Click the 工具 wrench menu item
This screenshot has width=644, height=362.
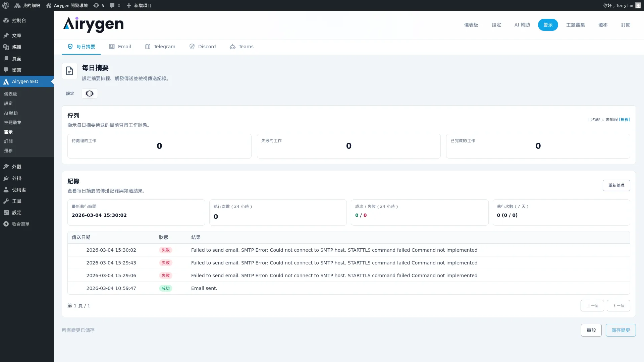(x=16, y=201)
